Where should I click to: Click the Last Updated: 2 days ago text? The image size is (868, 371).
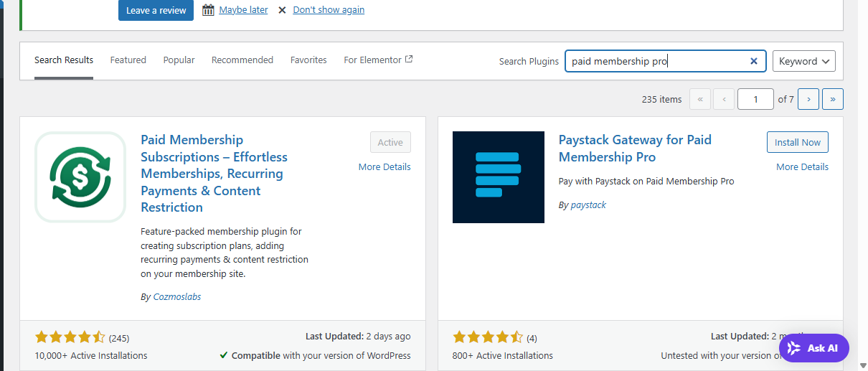pos(358,336)
